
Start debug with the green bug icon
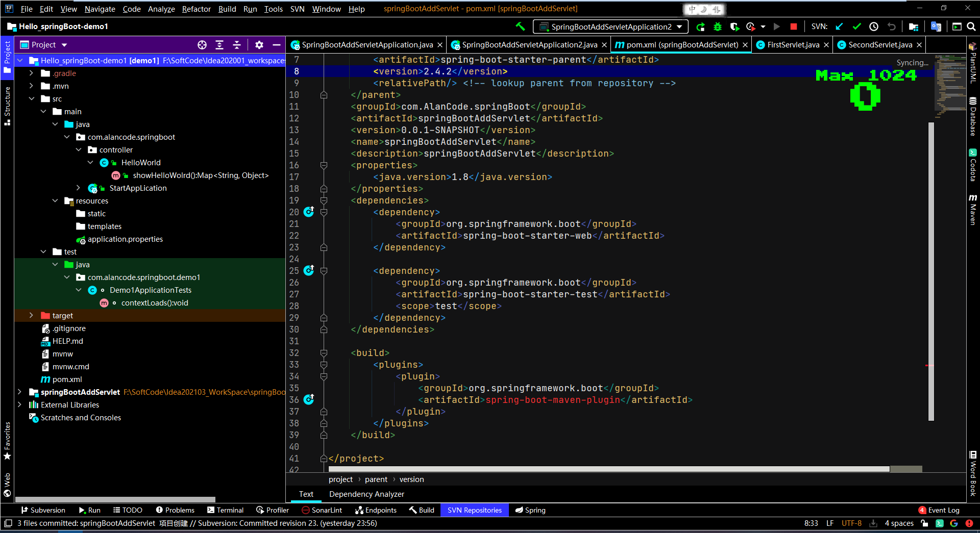tap(718, 27)
